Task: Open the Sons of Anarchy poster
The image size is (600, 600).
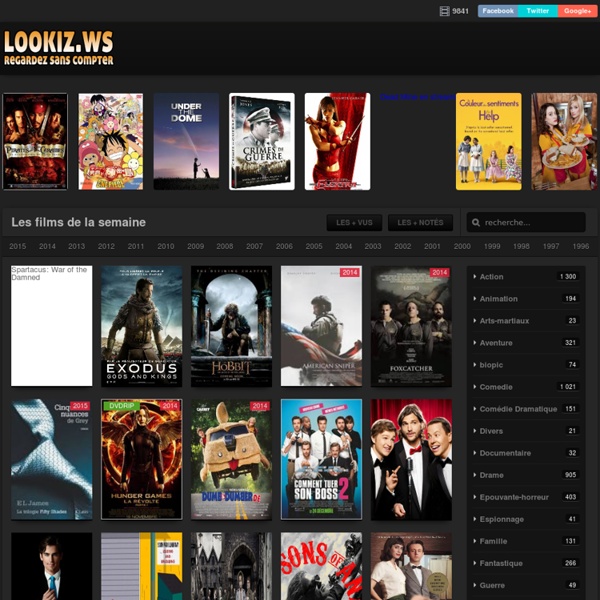Action: 321,566
